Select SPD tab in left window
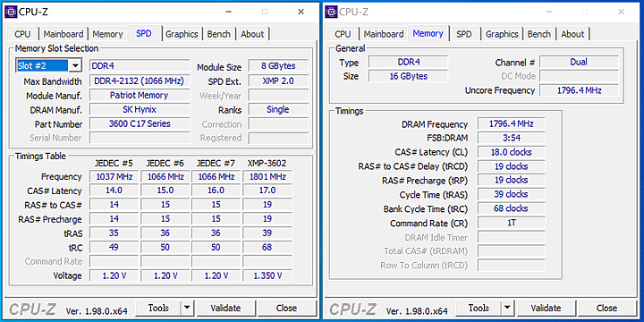The image size is (644, 322). click(x=144, y=33)
